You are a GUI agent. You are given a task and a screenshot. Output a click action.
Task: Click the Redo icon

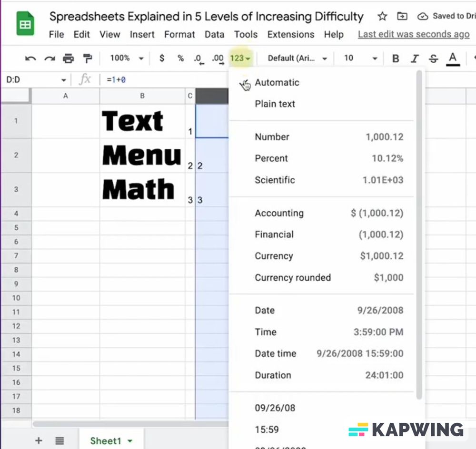pyautogui.click(x=49, y=58)
